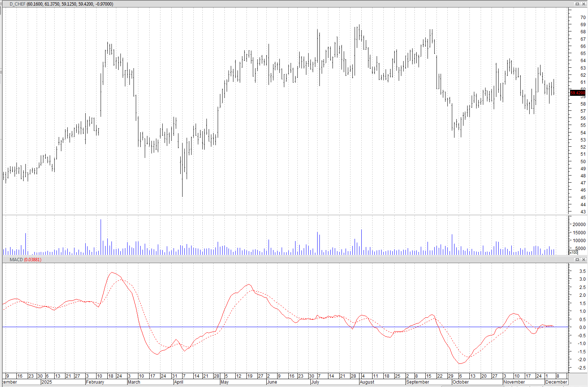Close the D_CHEF price chart pane
This screenshot has width=588, height=387.
(584, 4)
